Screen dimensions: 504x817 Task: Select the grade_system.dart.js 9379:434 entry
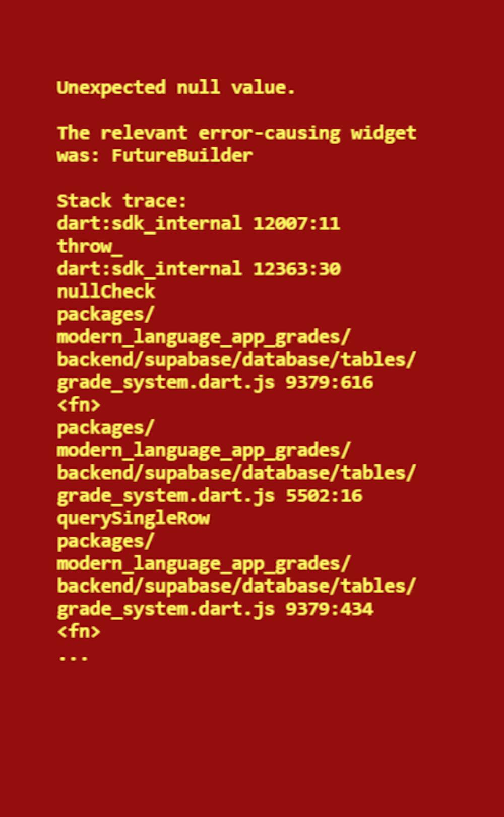(215, 609)
